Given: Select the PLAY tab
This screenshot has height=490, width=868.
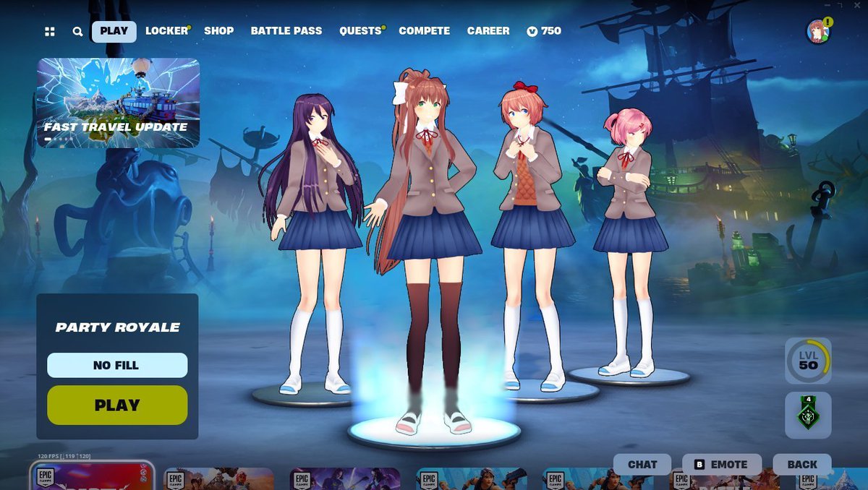Looking at the screenshot, I should tap(114, 31).
